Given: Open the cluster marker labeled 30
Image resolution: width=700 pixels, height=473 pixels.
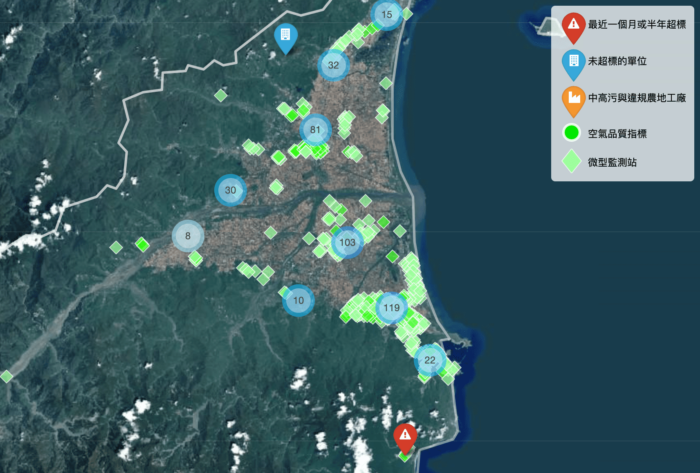Looking at the screenshot, I should 230,190.
